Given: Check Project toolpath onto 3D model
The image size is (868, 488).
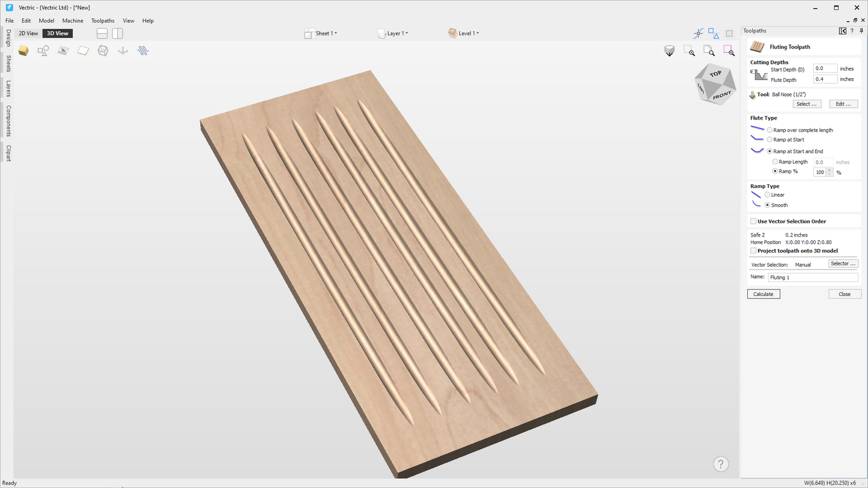Looking at the screenshot, I should pyautogui.click(x=753, y=250).
